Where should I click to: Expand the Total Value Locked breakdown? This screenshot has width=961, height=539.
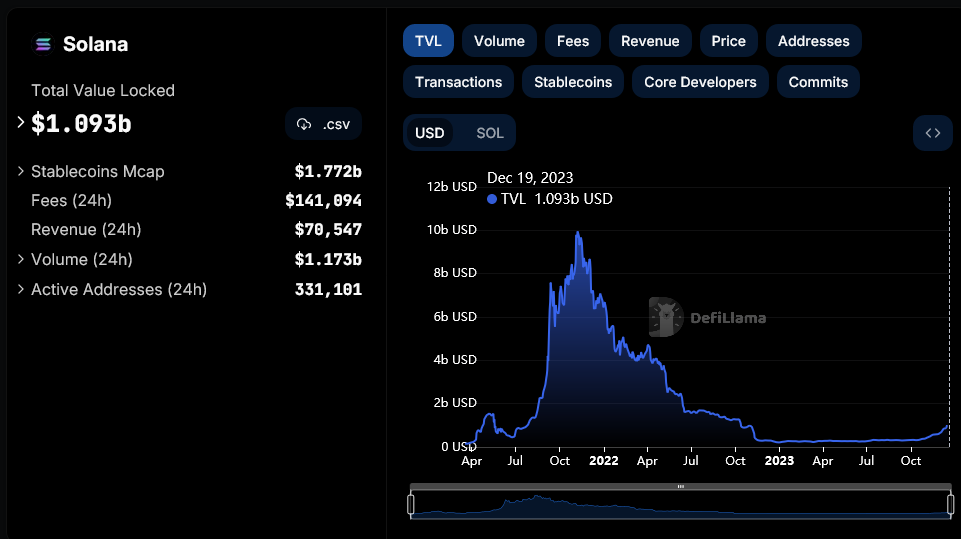click(20, 122)
